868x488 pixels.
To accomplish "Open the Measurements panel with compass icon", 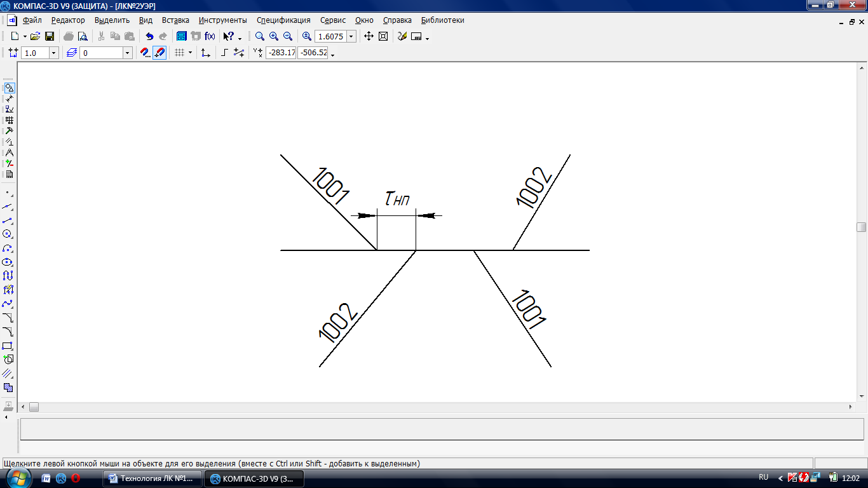I will point(9,152).
